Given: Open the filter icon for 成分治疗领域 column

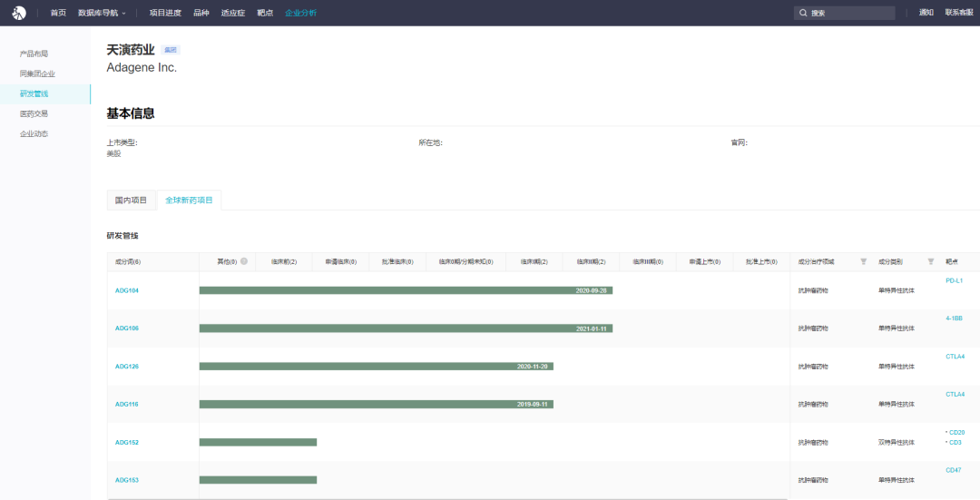Looking at the screenshot, I should [x=864, y=261].
